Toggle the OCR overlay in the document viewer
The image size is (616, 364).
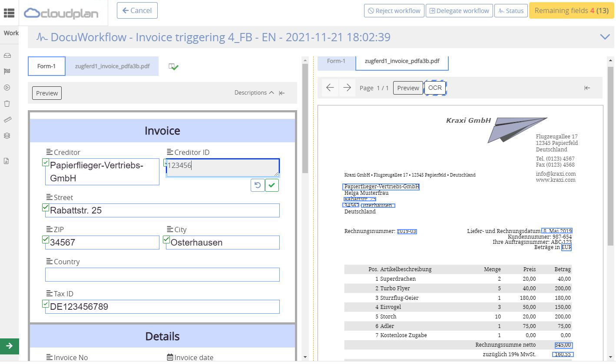point(435,87)
